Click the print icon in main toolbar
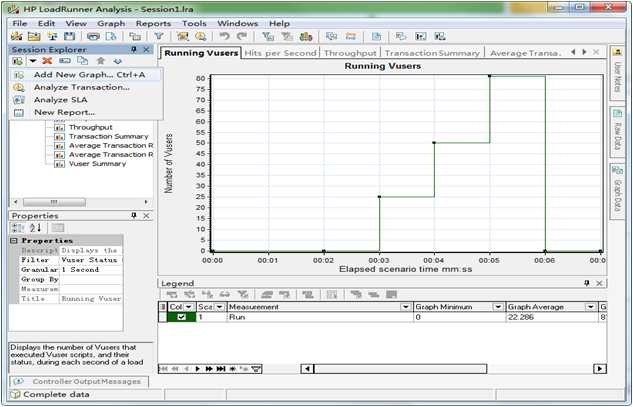This screenshot has width=633, height=407. click(x=93, y=36)
